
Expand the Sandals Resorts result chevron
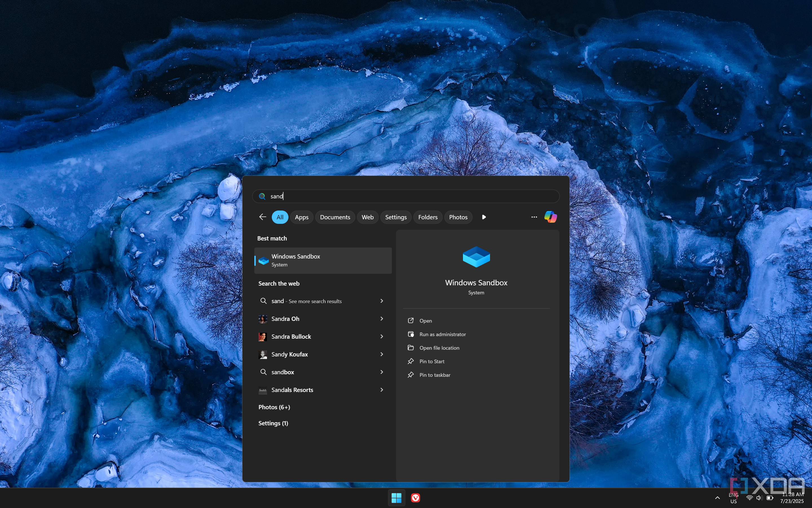coord(381,390)
